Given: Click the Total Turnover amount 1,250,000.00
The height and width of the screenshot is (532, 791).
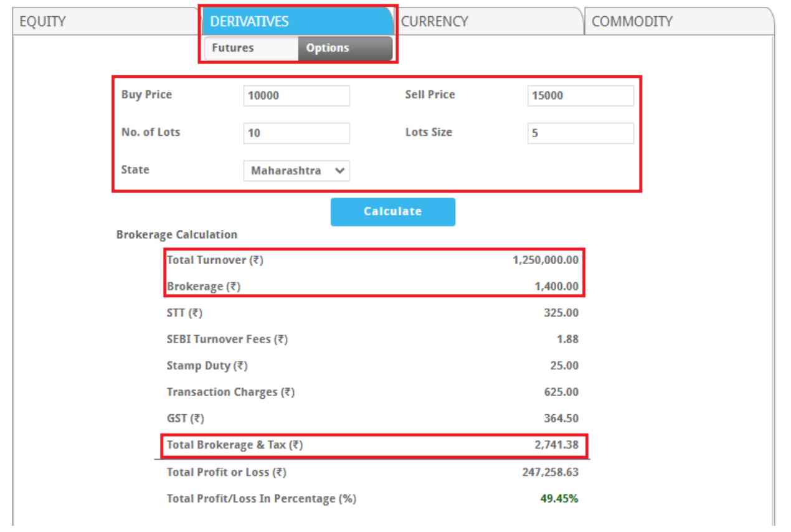Looking at the screenshot, I should tap(546, 261).
